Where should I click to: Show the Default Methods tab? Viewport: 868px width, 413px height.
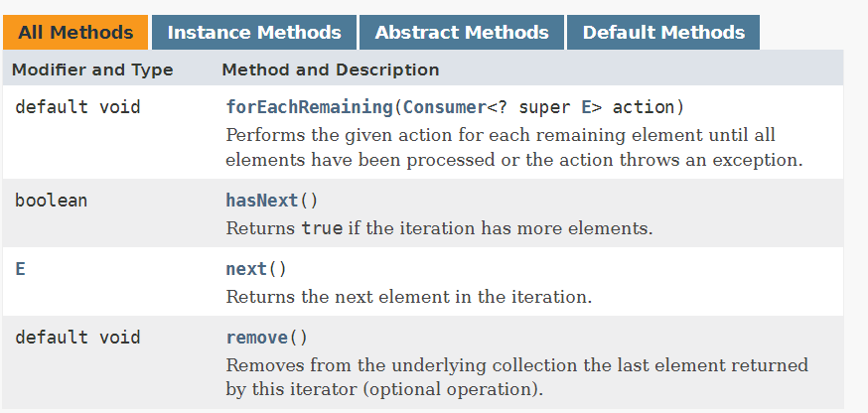[663, 33]
